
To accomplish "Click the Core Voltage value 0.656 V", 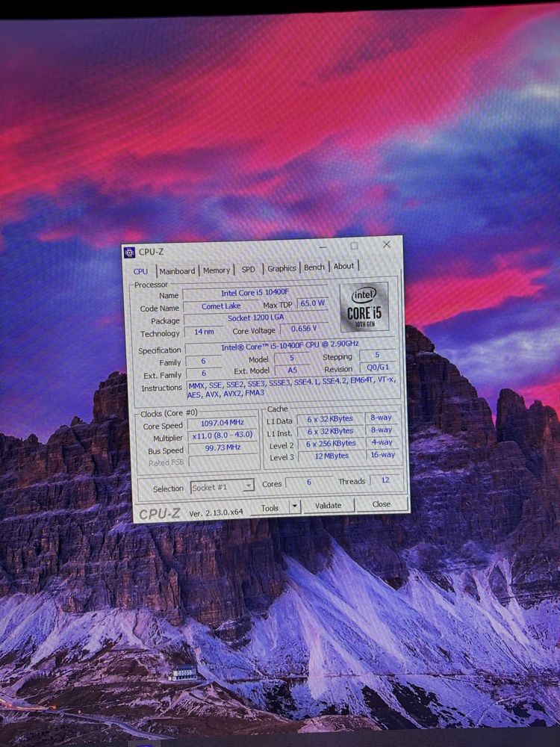I will coord(304,329).
